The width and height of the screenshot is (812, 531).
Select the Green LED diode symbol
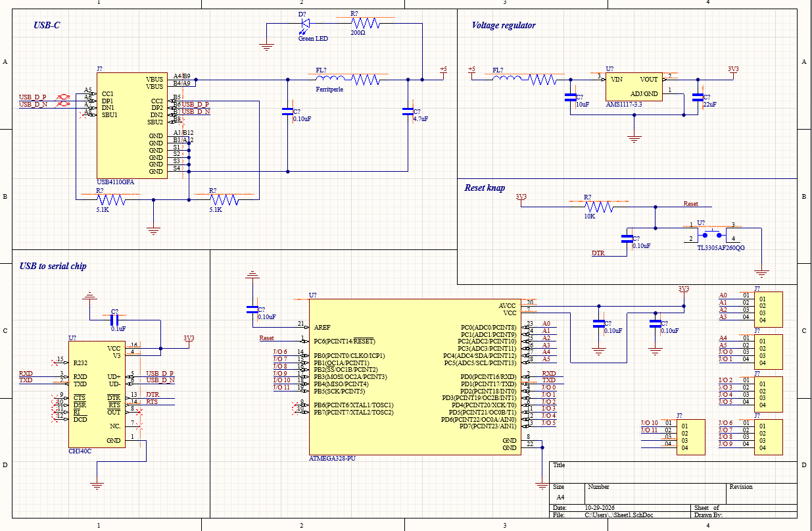pos(306,23)
